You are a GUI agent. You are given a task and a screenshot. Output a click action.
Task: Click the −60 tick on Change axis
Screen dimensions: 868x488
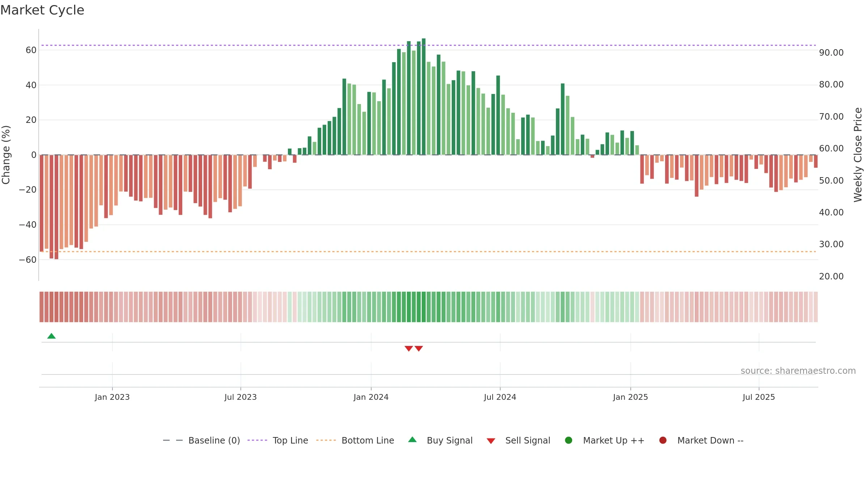coord(28,260)
